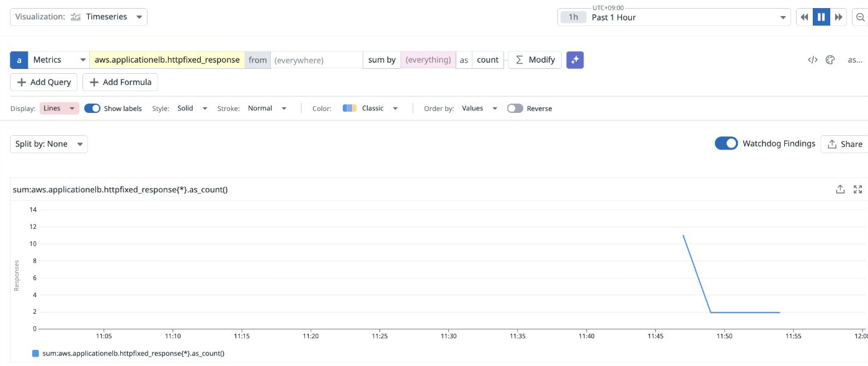Open the Order by Values dropdown
This screenshot has height=366, width=868.
pyautogui.click(x=479, y=108)
